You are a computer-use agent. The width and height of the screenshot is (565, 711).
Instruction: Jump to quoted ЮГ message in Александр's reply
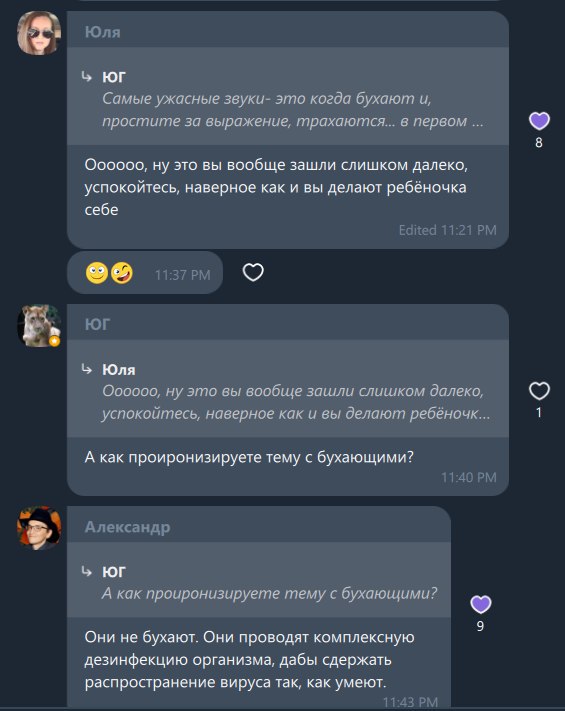pyautogui.click(x=259, y=580)
